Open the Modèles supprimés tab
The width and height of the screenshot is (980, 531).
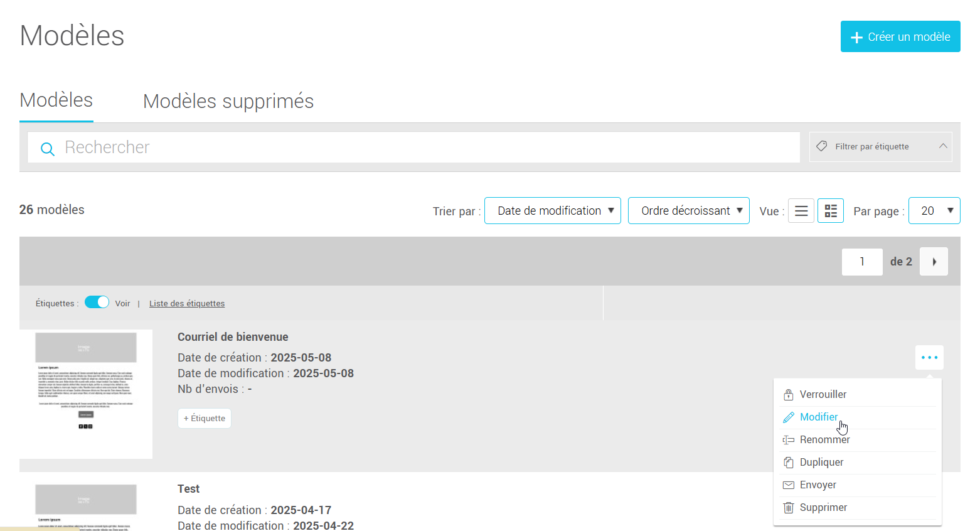[x=228, y=101]
